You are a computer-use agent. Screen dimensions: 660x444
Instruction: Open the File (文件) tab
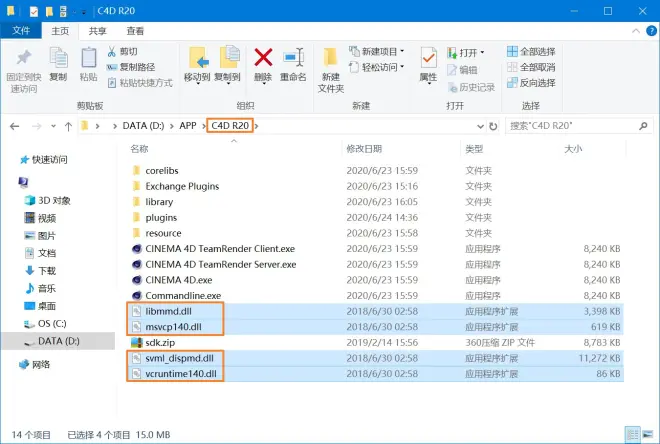point(21,31)
